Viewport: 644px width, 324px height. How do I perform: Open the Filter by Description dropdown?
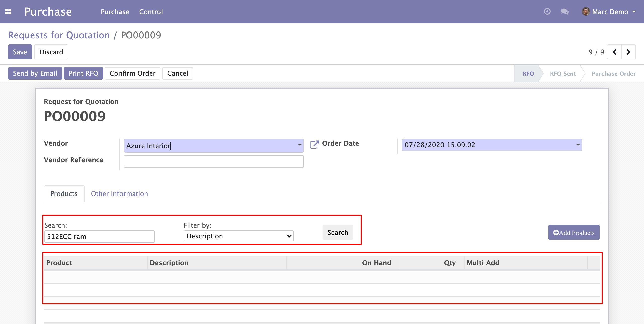[238, 236]
